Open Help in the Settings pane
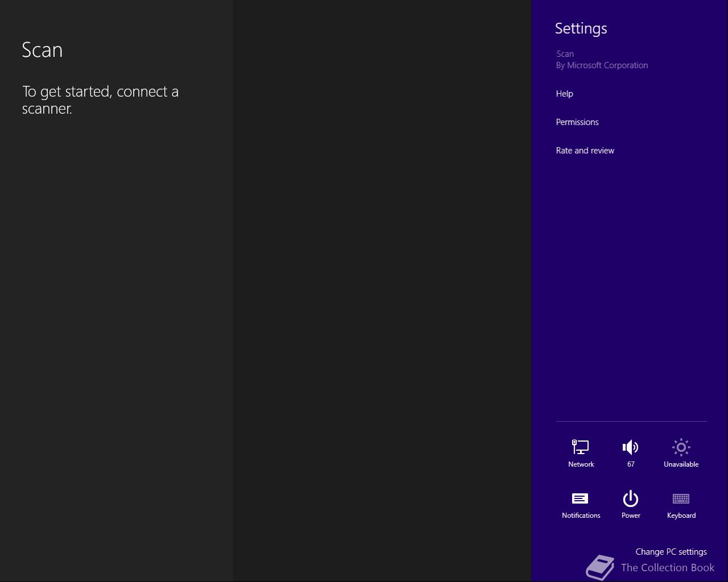728x582 pixels. coord(564,94)
